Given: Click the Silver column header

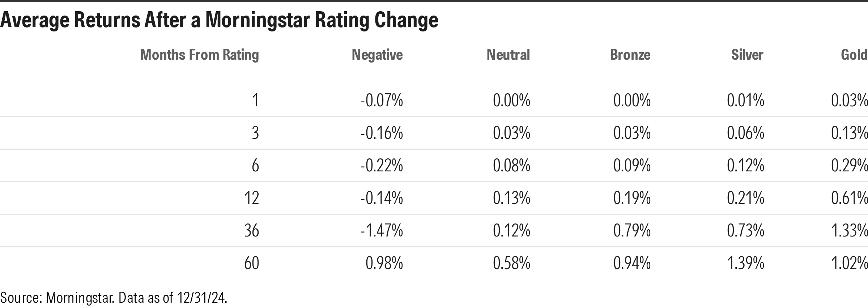Looking at the screenshot, I should 747,55.
